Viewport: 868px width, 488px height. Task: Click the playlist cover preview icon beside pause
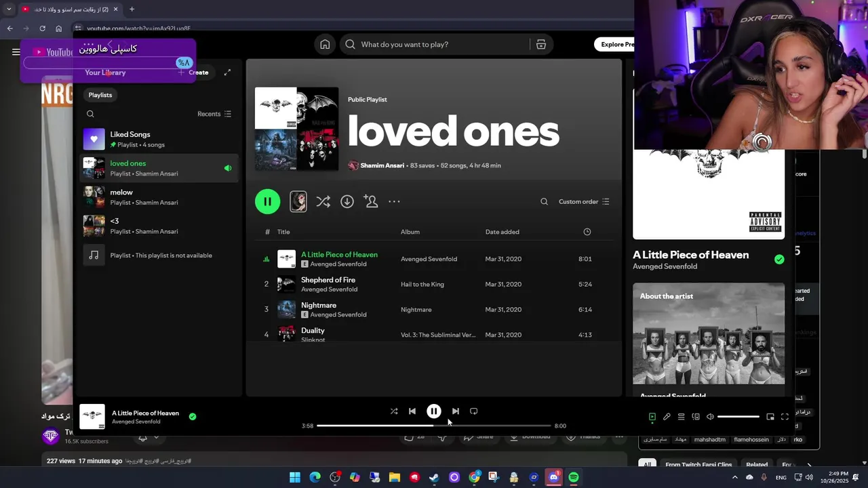pyautogui.click(x=298, y=201)
